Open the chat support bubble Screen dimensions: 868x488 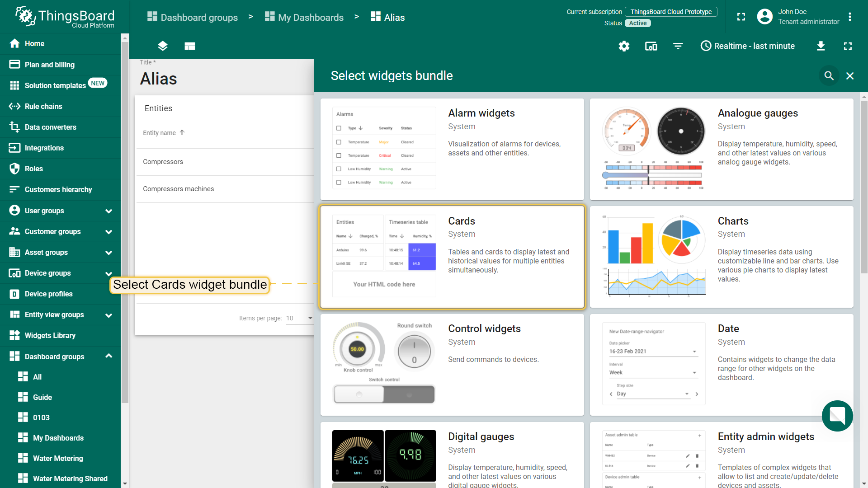[837, 416]
